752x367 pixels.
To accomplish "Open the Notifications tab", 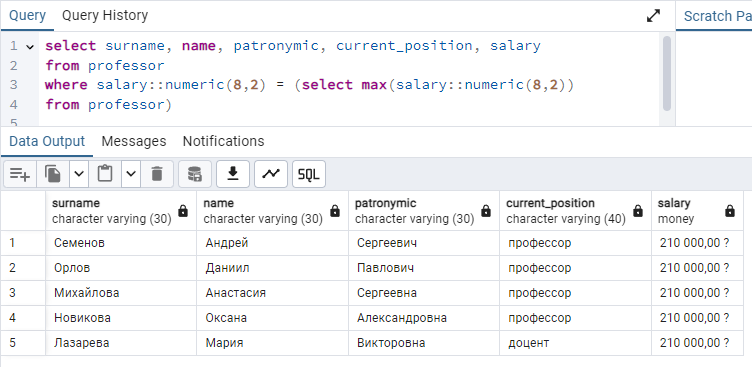I will click(223, 141).
